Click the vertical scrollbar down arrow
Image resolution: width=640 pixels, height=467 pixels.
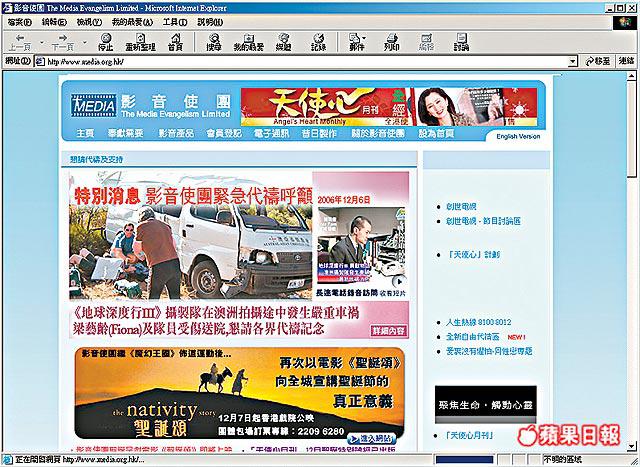pos(631,446)
